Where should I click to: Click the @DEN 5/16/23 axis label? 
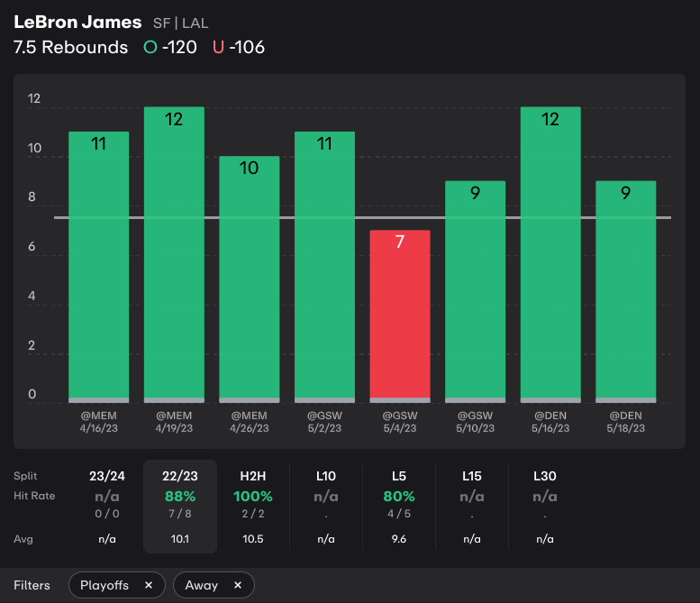(x=550, y=422)
